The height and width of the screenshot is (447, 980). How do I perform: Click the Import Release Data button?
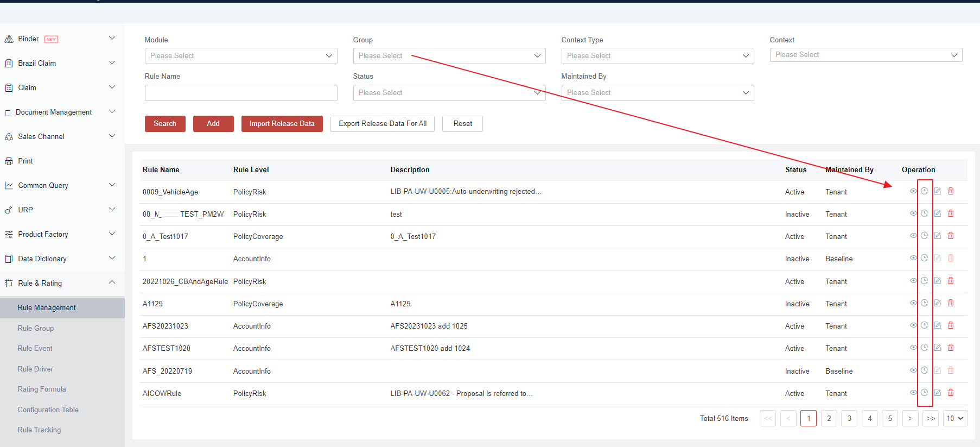tap(282, 124)
